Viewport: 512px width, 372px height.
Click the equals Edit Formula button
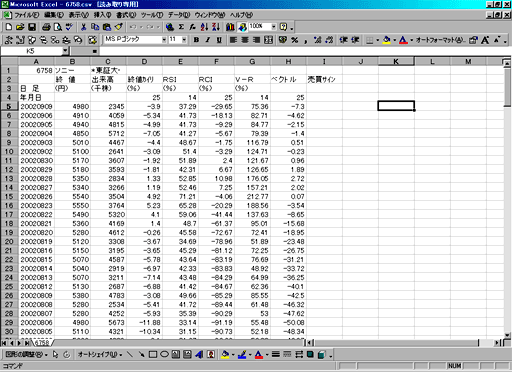tap(95, 51)
